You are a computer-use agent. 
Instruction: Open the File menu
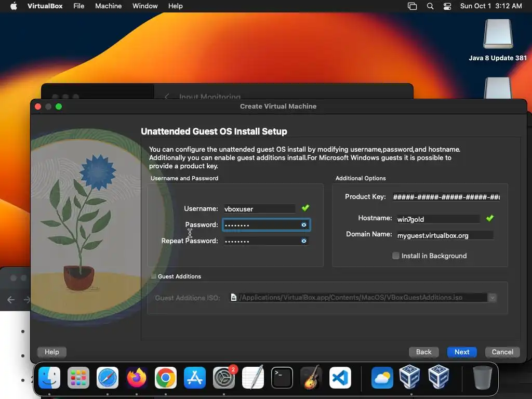pos(79,6)
